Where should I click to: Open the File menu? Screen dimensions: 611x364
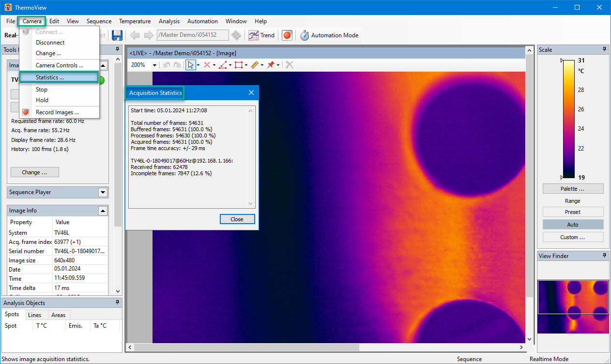coord(11,21)
